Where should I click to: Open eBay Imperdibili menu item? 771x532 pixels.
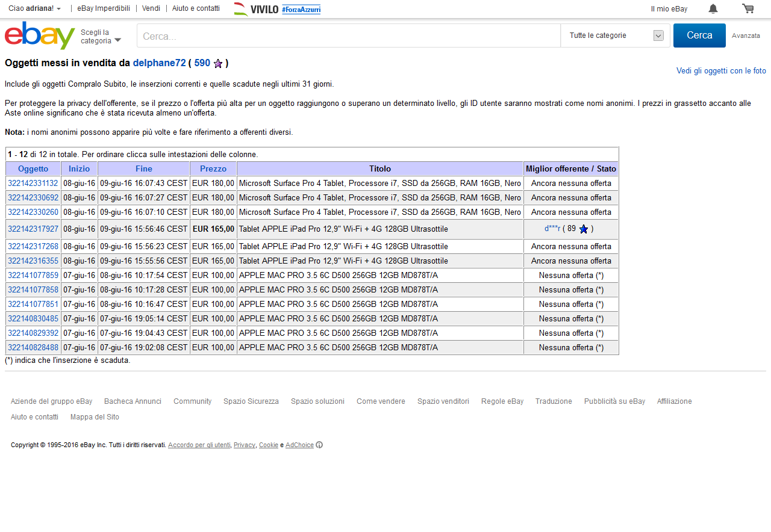tap(104, 8)
